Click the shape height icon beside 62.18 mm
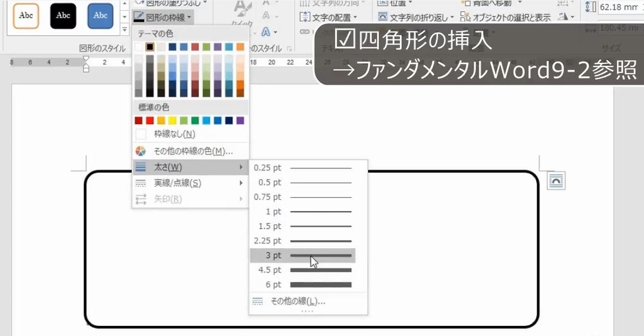Image resolution: width=644 pixels, height=336 pixels. click(x=590, y=7)
